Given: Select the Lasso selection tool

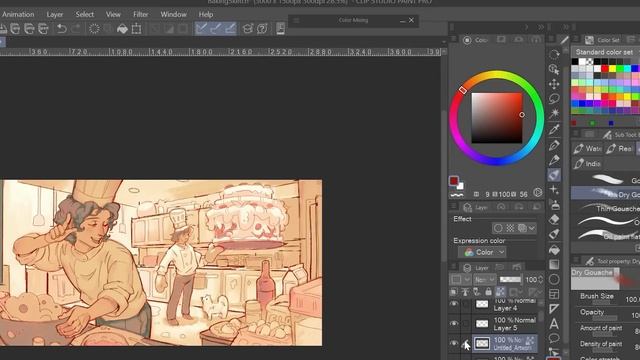Looking at the screenshot, I should pyautogui.click(x=554, y=98).
